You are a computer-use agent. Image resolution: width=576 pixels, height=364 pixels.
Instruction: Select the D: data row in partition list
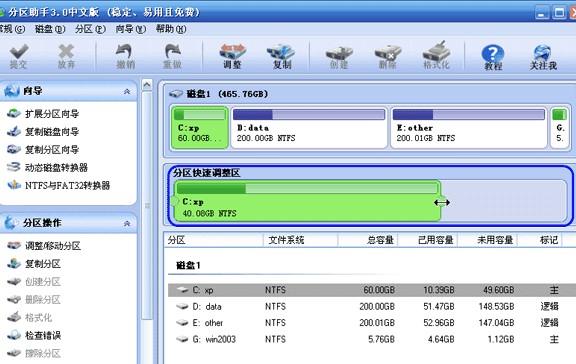[x=372, y=306]
